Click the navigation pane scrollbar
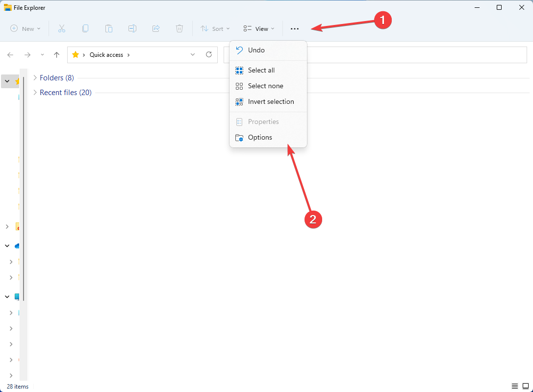The width and height of the screenshot is (533, 392). click(x=24, y=189)
